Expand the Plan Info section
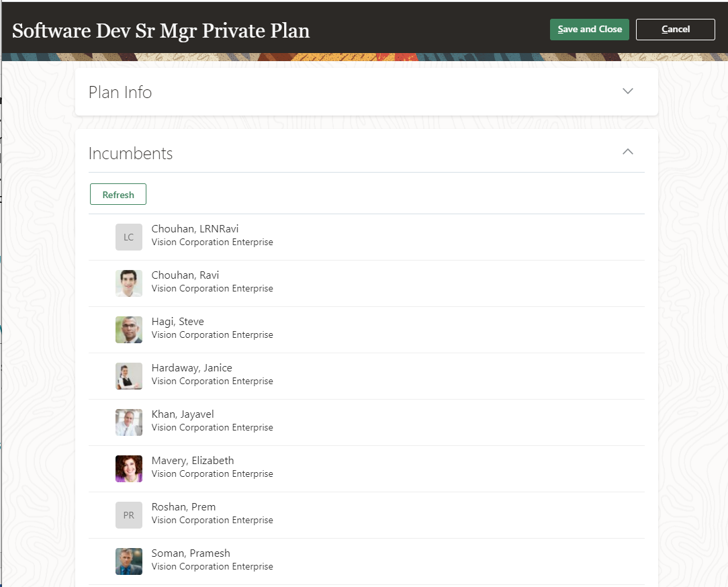This screenshot has width=728, height=587. (627, 91)
